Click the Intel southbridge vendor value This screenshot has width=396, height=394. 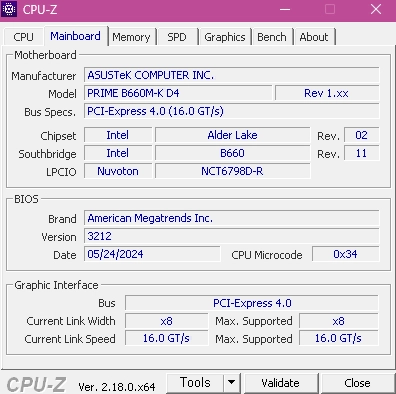click(x=118, y=153)
